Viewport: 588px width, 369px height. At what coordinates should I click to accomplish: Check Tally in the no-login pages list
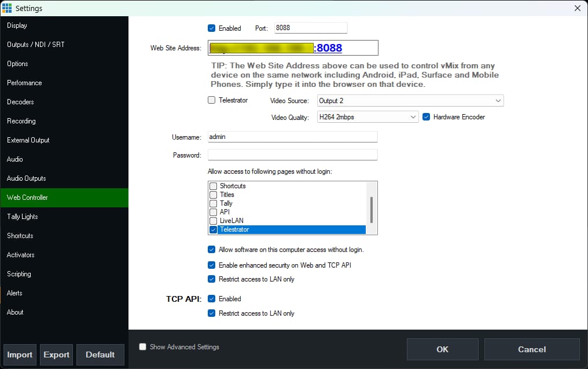tap(214, 203)
